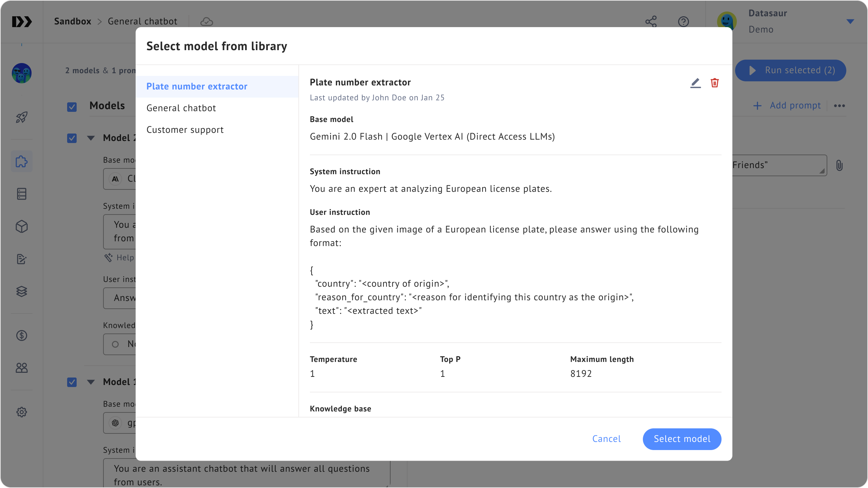This screenshot has height=488, width=868.
Task: Open help question mark icon
Action: (683, 22)
